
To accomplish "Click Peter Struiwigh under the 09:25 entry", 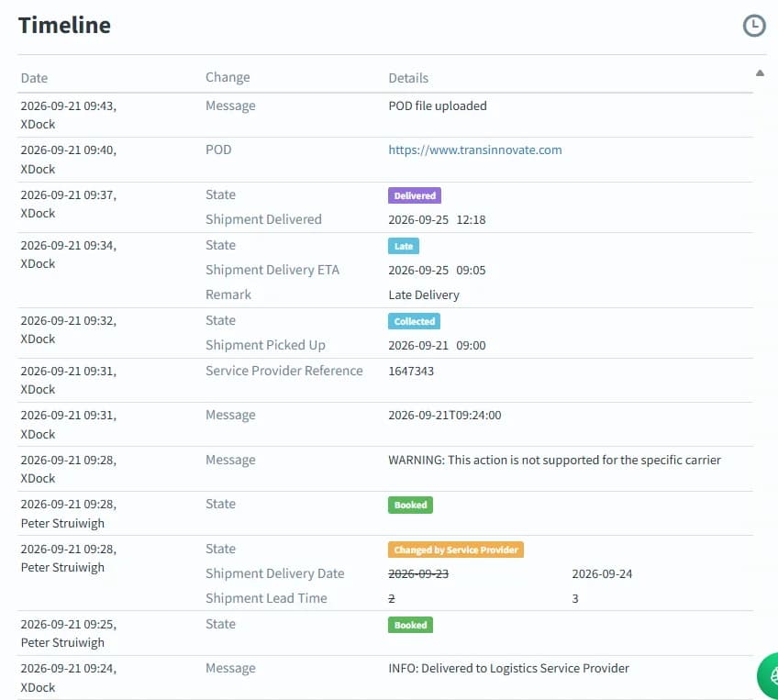I will coord(62,642).
